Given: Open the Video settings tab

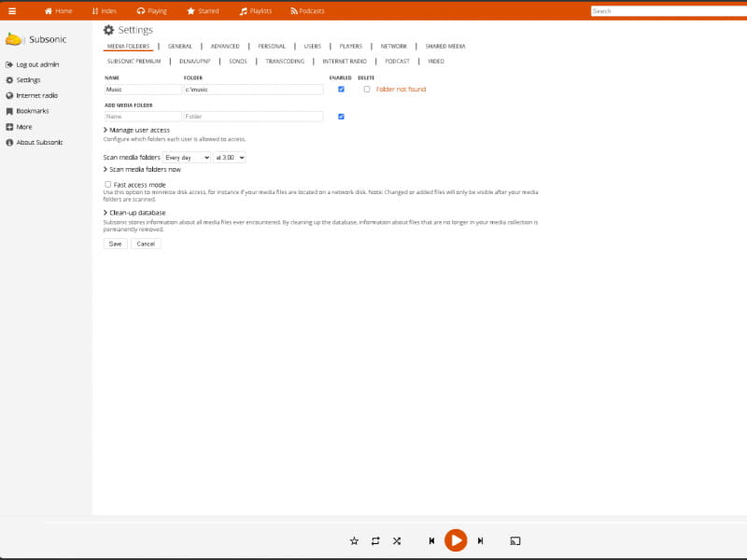Looking at the screenshot, I should [436, 61].
